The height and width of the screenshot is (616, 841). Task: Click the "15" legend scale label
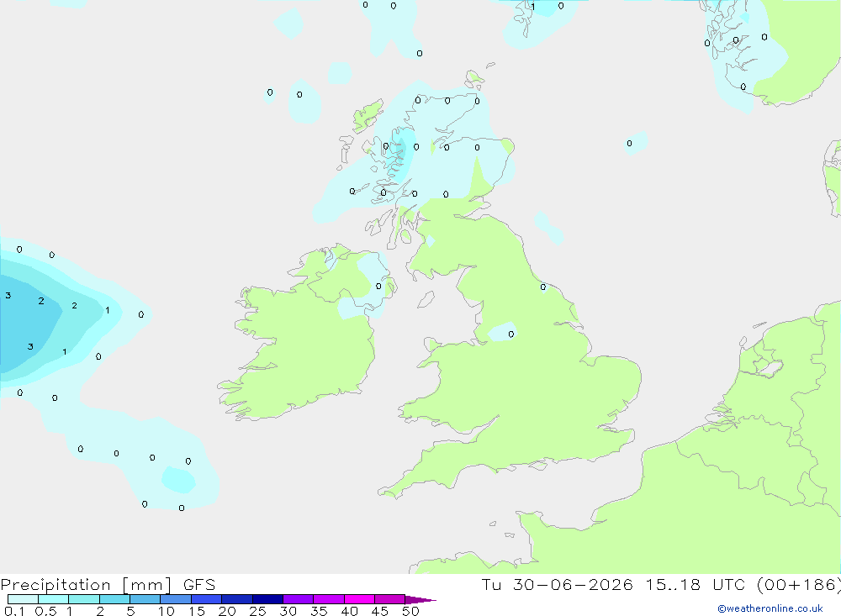197,611
